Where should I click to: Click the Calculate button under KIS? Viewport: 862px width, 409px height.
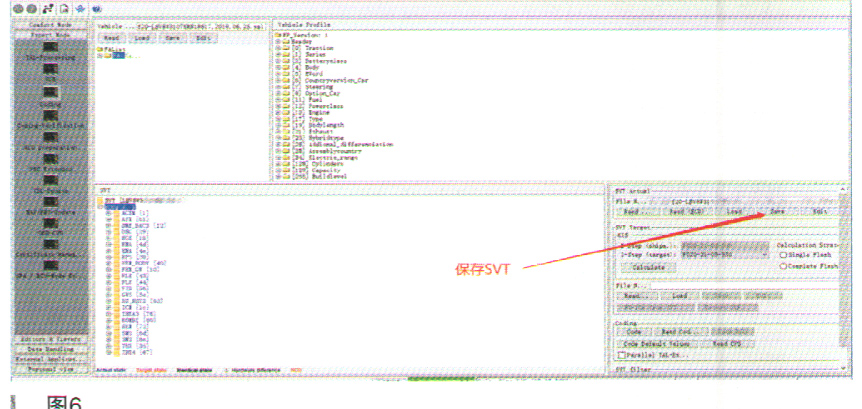coord(649,267)
